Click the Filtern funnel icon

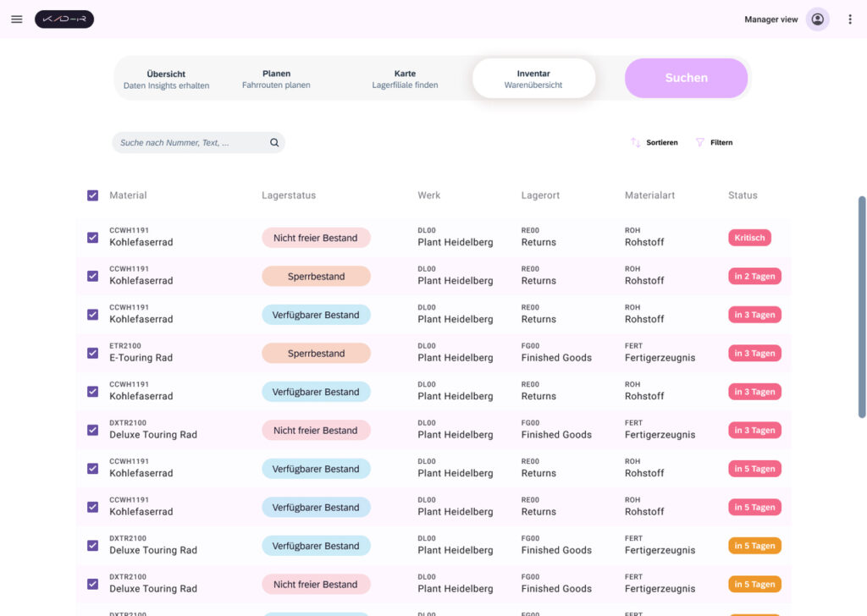[700, 142]
